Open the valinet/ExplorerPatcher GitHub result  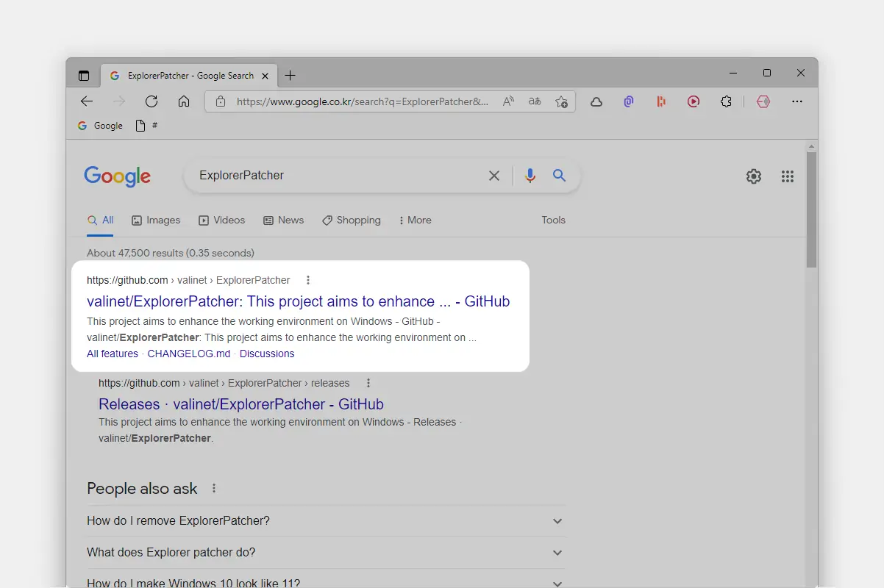tap(298, 301)
